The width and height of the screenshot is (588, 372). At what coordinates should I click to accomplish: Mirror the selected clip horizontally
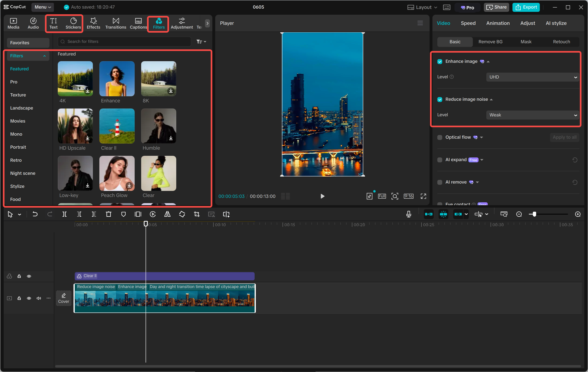[x=167, y=214]
